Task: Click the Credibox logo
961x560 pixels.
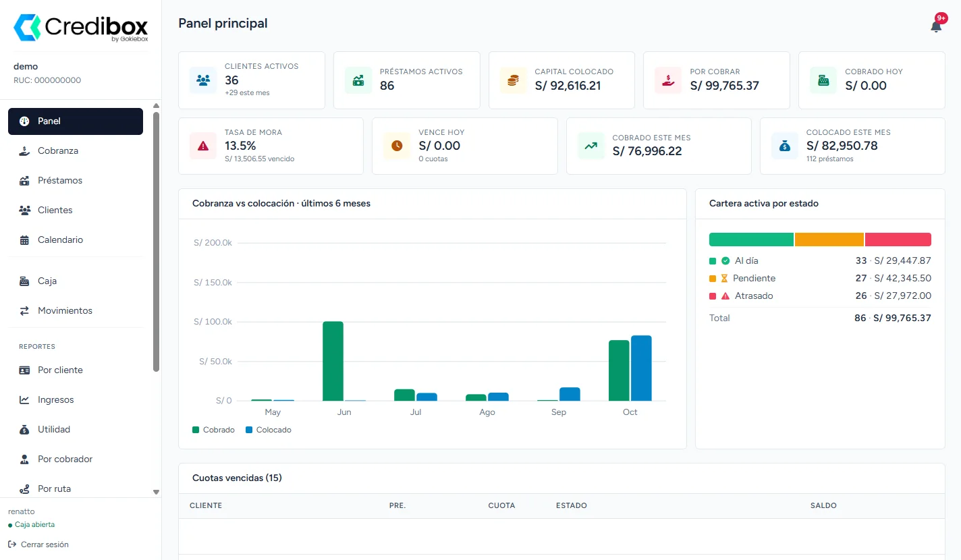Action: 81,28
